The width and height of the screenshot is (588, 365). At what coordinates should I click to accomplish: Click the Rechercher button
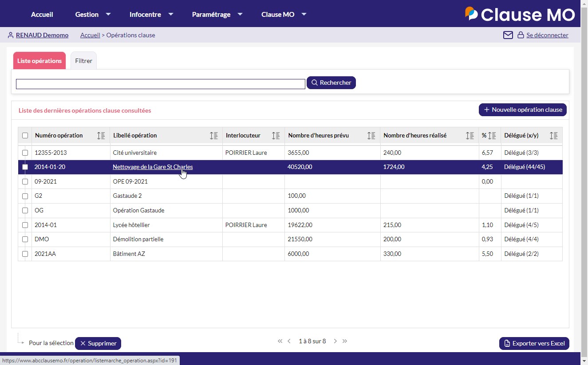click(331, 82)
